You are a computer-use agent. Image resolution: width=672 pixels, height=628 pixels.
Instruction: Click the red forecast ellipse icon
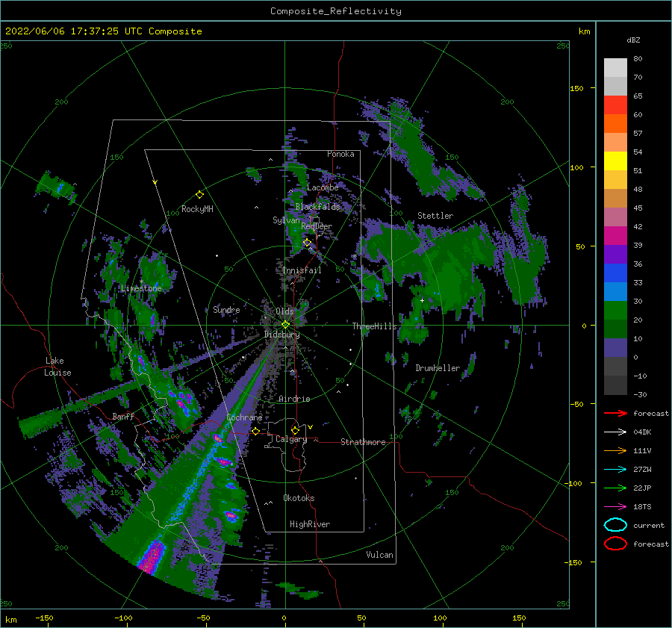[x=615, y=544]
